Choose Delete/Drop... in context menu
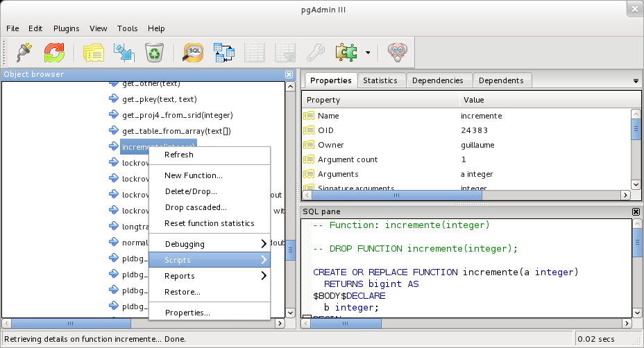 tap(210, 191)
